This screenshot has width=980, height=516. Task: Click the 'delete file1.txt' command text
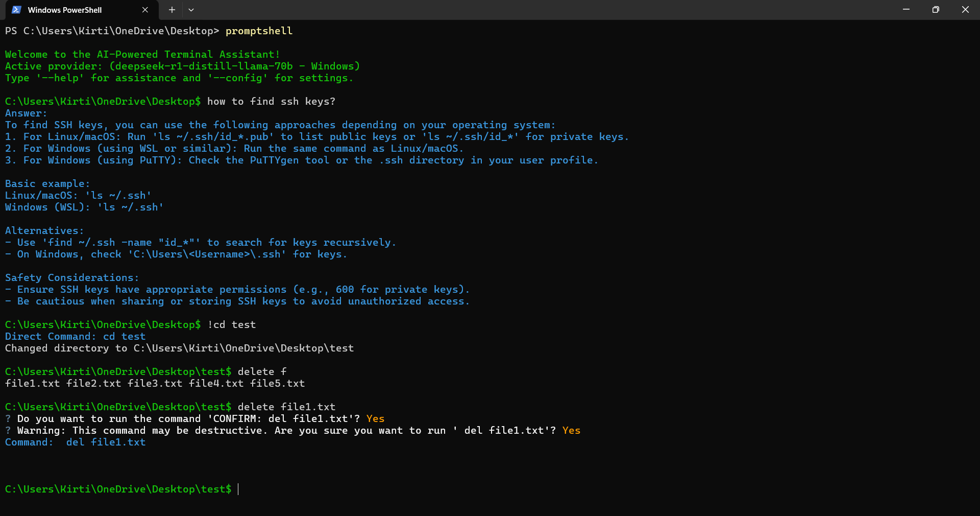pyautogui.click(x=286, y=407)
